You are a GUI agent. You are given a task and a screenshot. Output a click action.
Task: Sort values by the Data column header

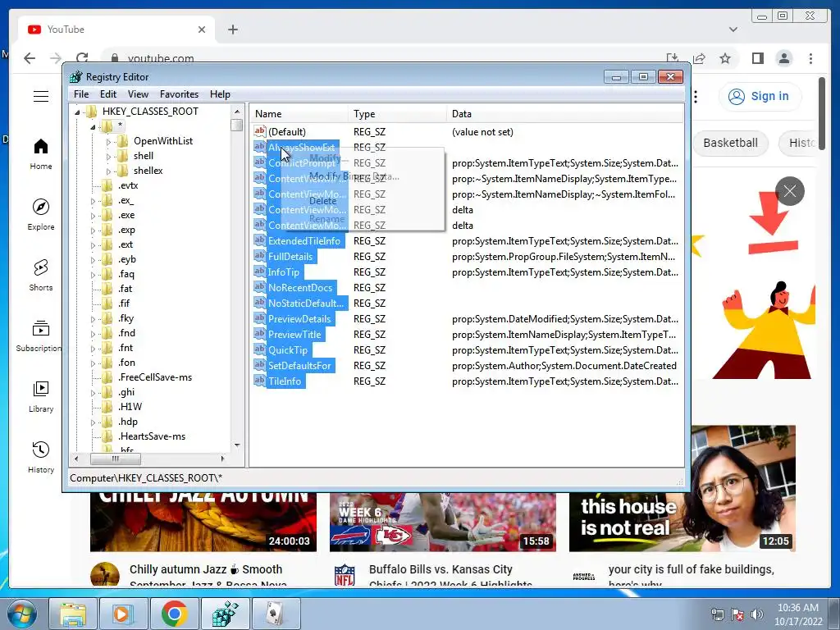coord(565,113)
